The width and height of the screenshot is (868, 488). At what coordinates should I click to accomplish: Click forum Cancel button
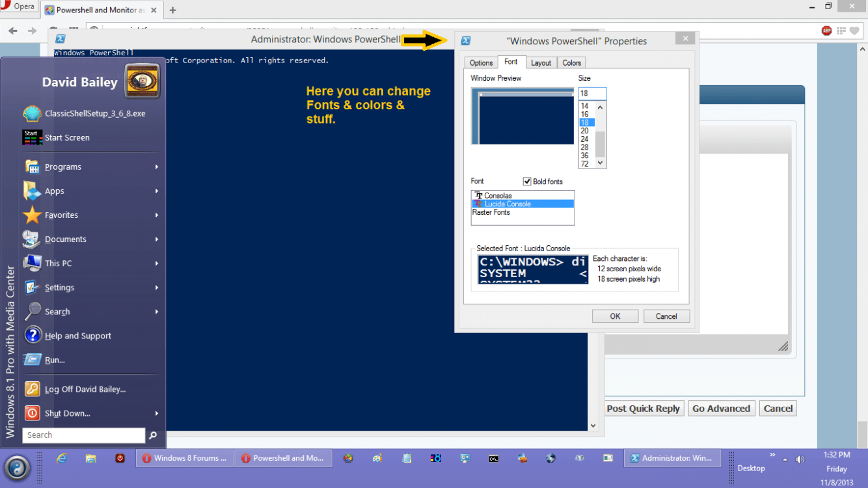[778, 409]
